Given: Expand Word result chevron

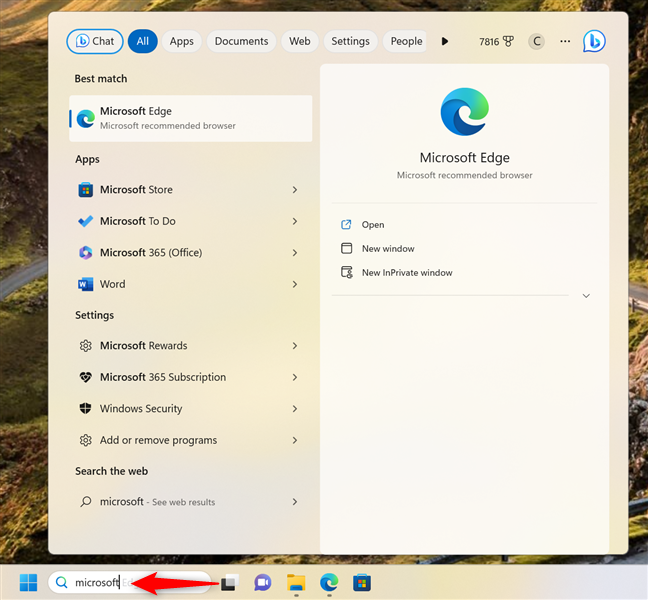Looking at the screenshot, I should click(295, 284).
